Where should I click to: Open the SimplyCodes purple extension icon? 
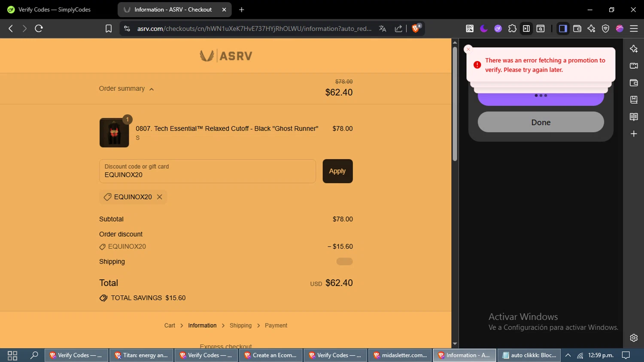[x=498, y=28]
